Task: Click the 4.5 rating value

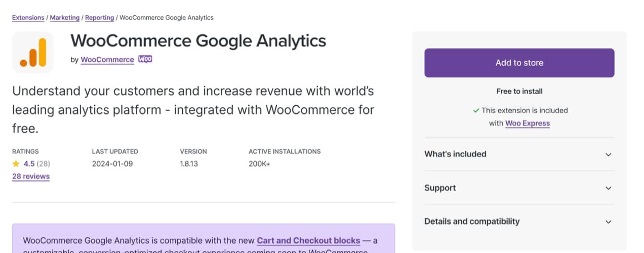Action: pyautogui.click(x=29, y=164)
